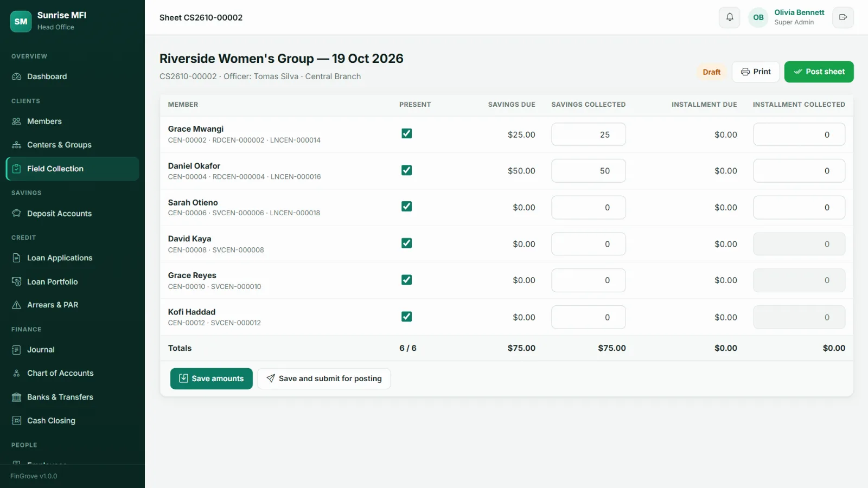Edit Grace Mwangi's savings collected field

click(x=589, y=134)
